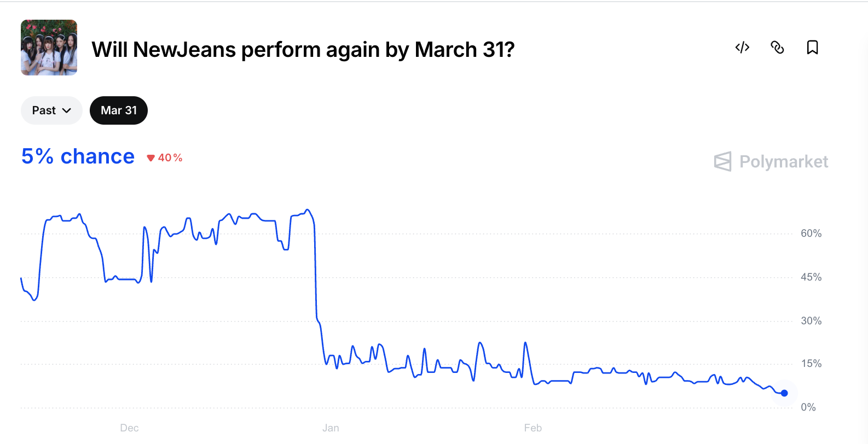This screenshot has height=444, width=868.
Task: Click the 0% label on the y-axis
Action: [x=808, y=407]
